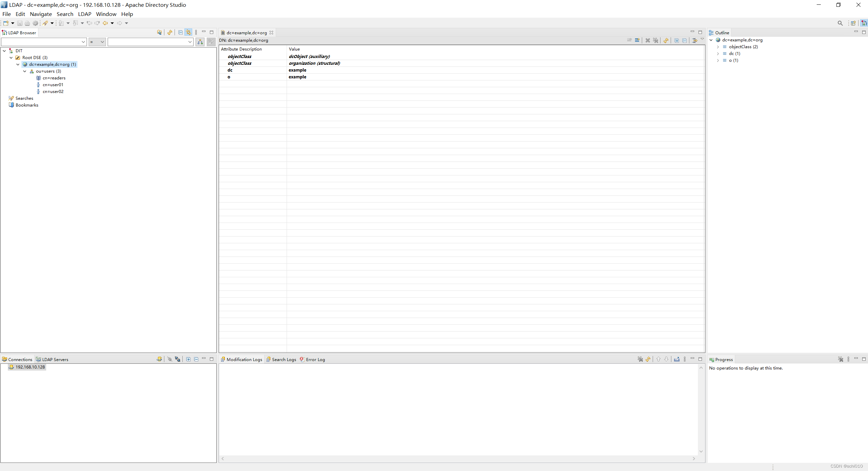Click the new search pen icon
Screen dimensions: 868x471
click(45, 23)
